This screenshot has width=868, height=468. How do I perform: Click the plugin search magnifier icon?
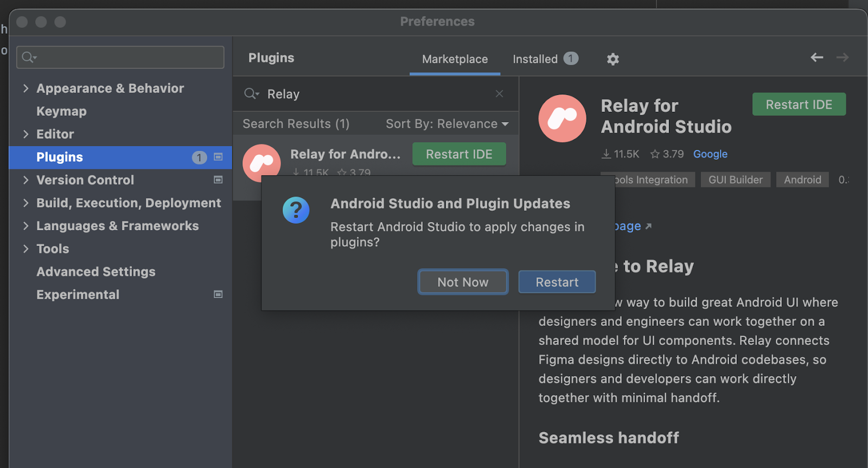pyautogui.click(x=251, y=94)
